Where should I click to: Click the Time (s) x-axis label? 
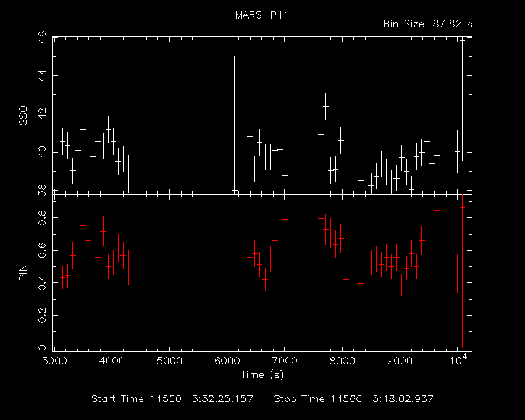(x=262, y=374)
